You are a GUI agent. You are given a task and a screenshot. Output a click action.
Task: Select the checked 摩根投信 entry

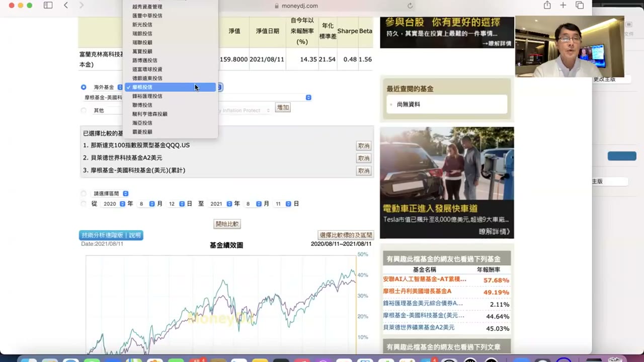(171, 87)
